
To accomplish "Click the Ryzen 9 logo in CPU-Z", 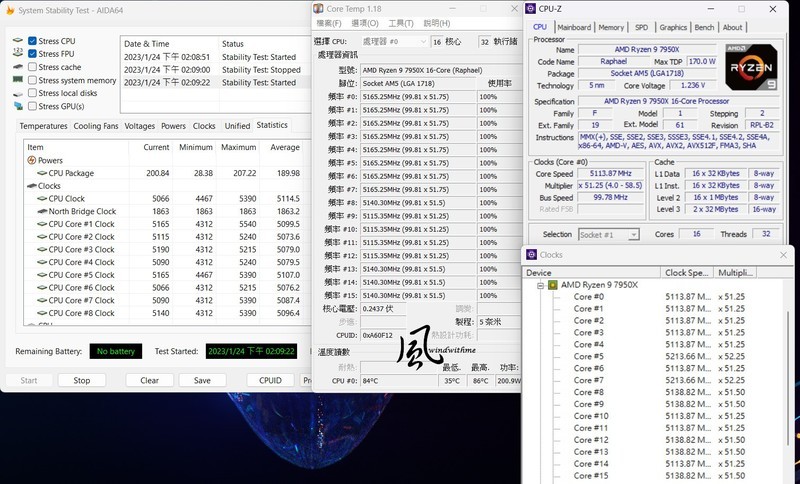I will coord(751,67).
